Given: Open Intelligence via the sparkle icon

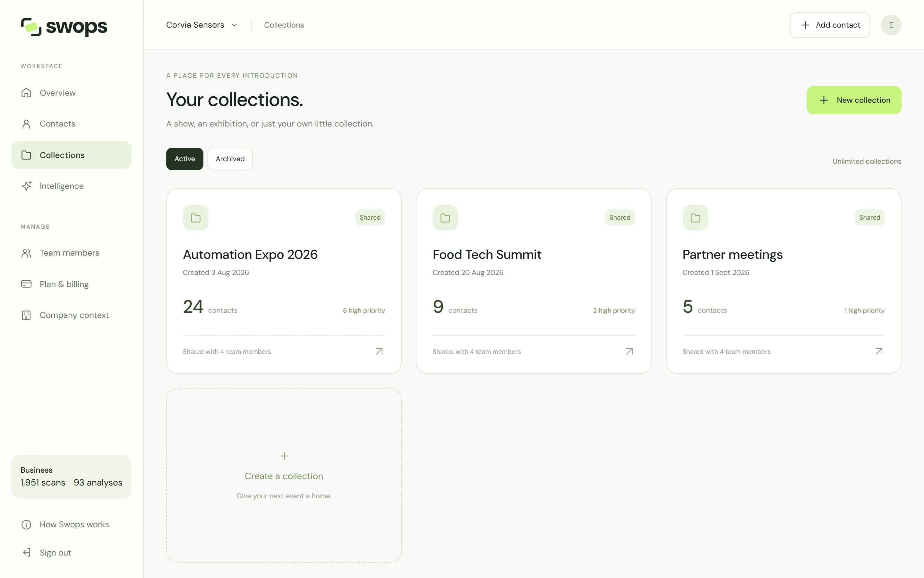Looking at the screenshot, I should tap(26, 186).
